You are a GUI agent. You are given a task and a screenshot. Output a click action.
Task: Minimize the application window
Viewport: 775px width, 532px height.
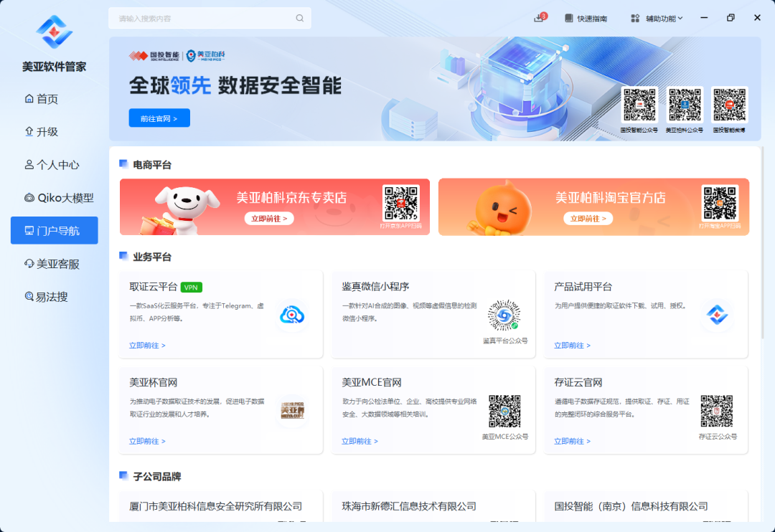704,18
